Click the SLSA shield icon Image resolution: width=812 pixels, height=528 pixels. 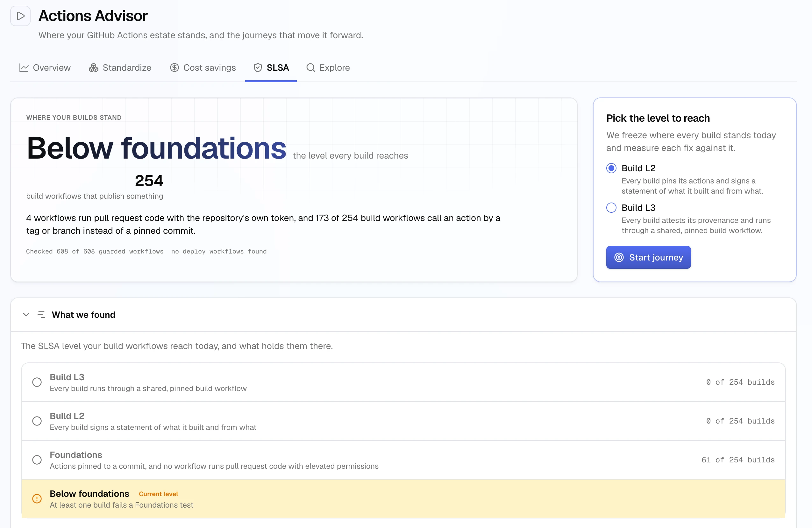pos(258,68)
